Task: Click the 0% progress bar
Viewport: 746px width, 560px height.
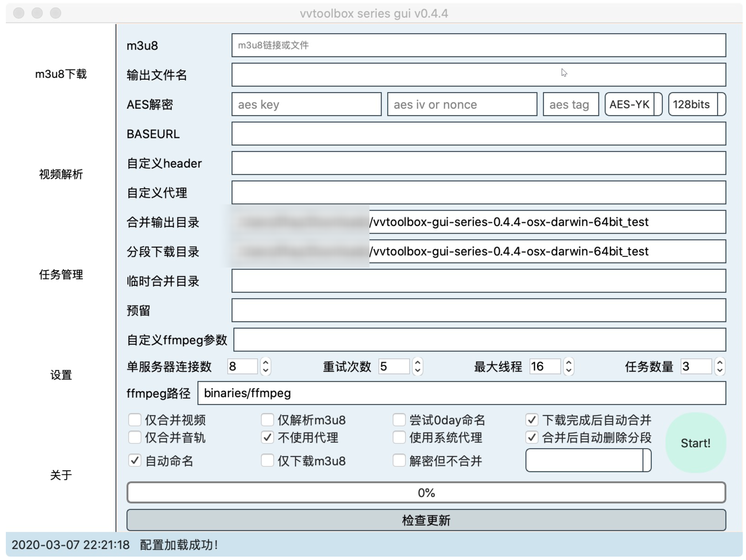Action: tap(426, 492)
